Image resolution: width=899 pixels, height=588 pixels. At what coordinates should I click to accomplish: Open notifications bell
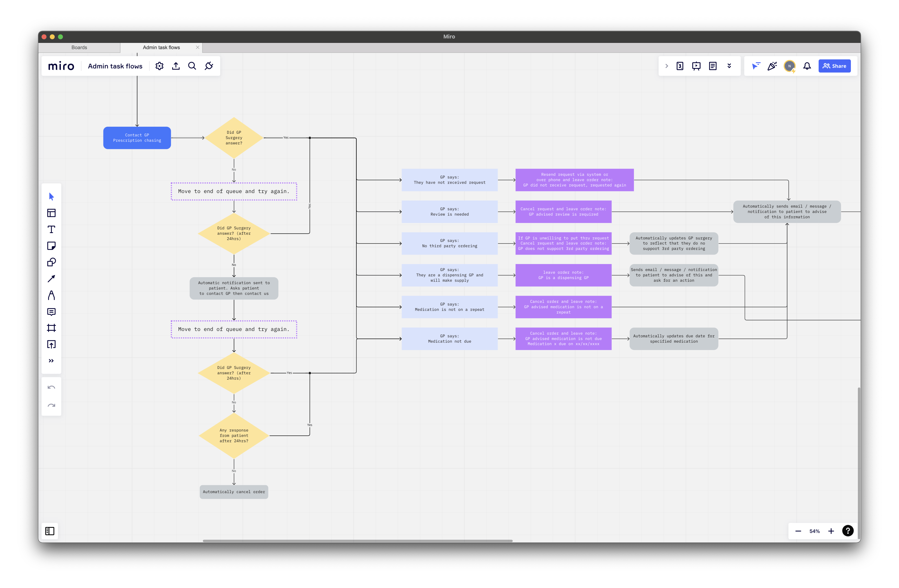807,66
